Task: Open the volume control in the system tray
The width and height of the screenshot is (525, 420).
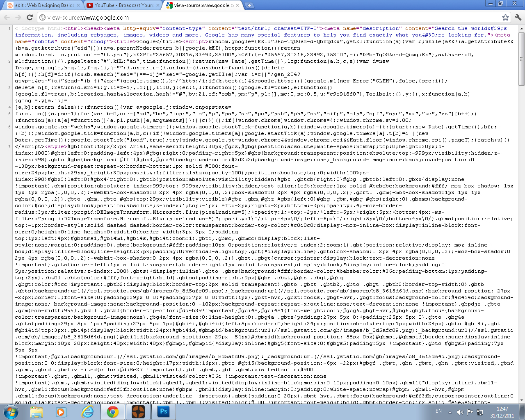Action: pos(460,412)
